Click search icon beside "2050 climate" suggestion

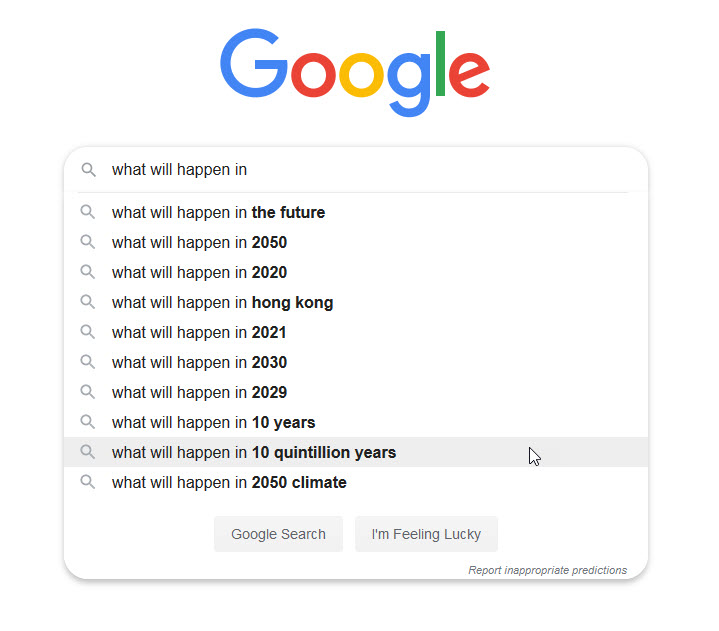[89, 482]
